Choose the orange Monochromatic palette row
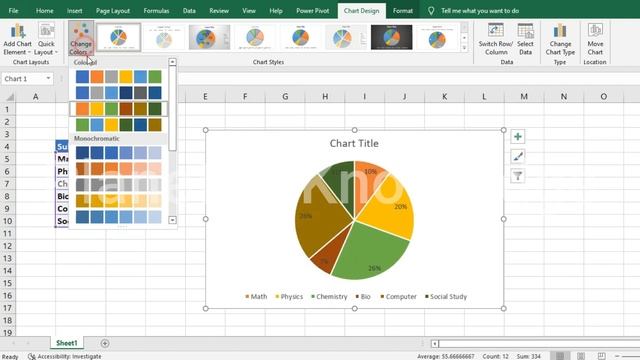The image size is (640, 360). (118, 169)
